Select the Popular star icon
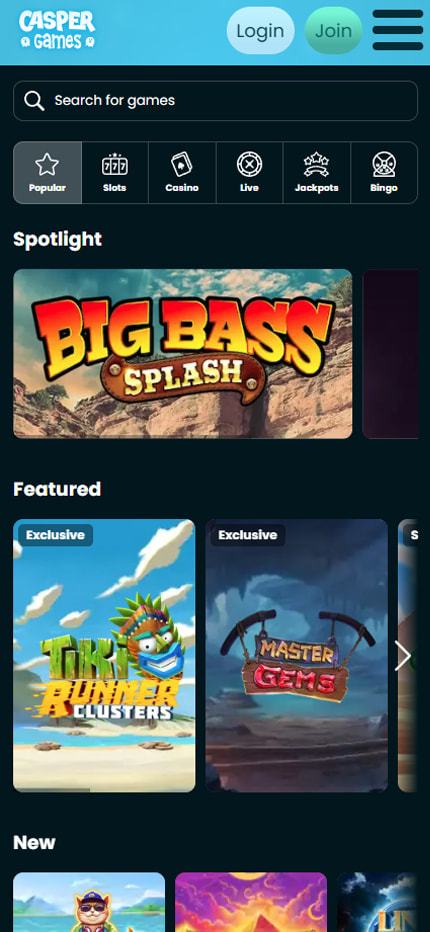The height and width of the screenshot is (932, 430). (x=47, y=164)
